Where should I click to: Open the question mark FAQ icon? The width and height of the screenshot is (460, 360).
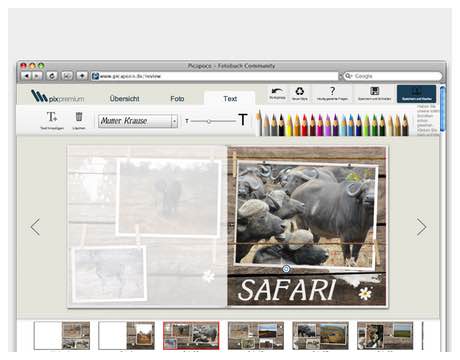[x=332, y=91]
